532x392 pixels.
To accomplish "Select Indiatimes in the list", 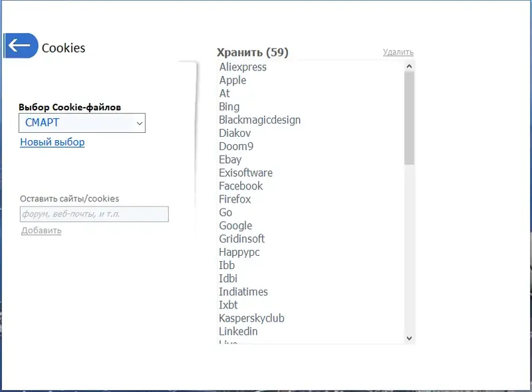I will pyautogui.click(x=243, y=292).
